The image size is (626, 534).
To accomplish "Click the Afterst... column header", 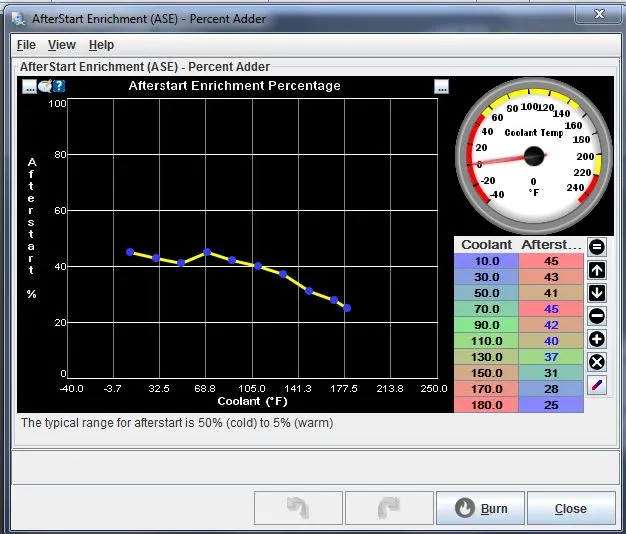I will point(551,245).
